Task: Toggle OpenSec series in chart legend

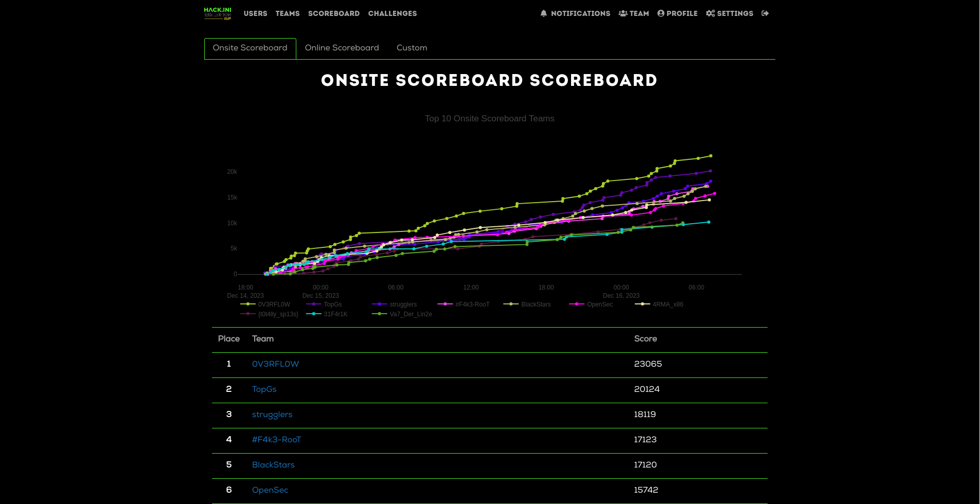Action: 591,304
